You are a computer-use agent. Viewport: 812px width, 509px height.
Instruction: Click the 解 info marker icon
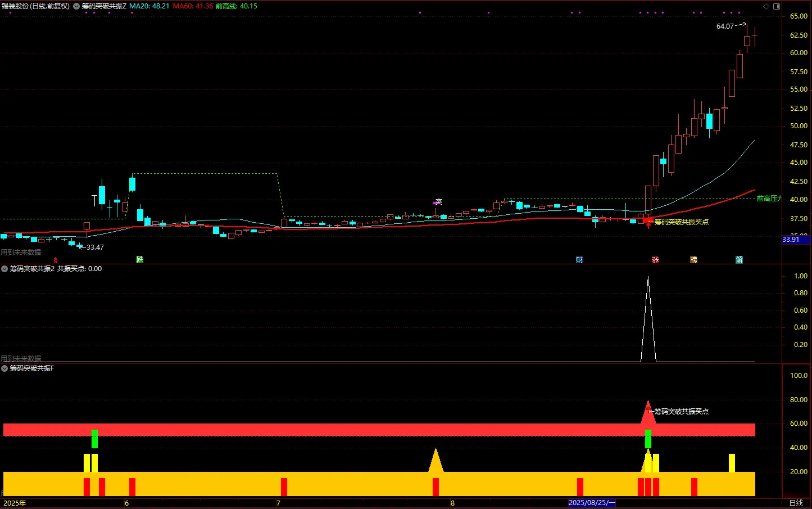739,259
